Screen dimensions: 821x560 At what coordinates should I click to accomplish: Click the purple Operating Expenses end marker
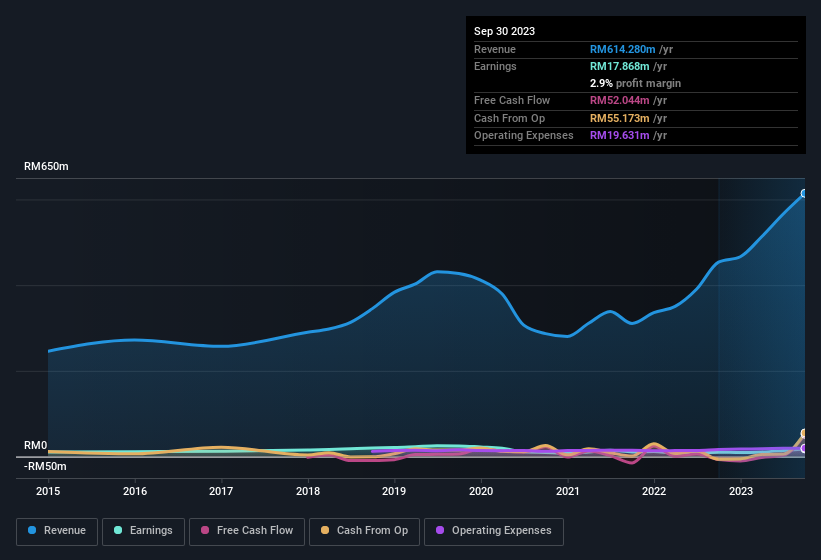coord(805,448)
